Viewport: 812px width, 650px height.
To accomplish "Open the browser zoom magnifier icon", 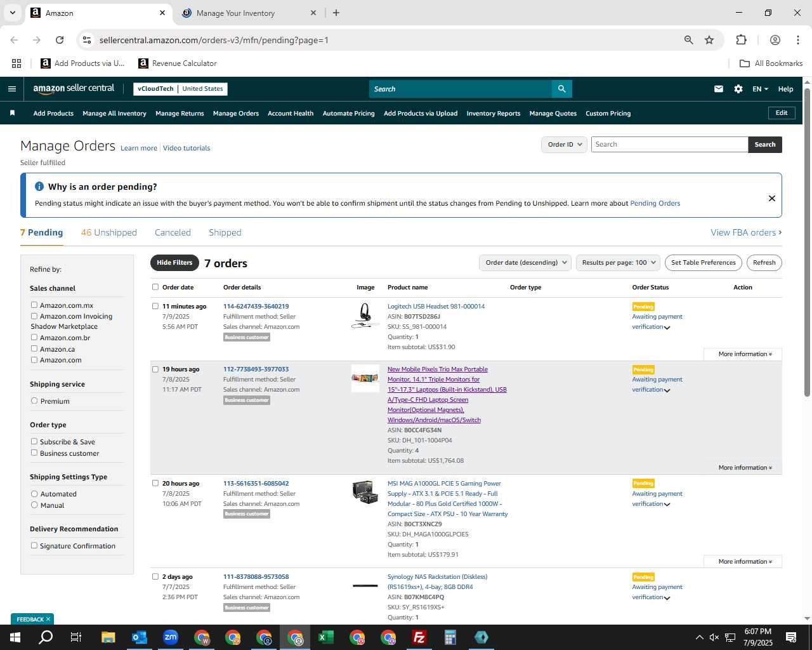I will (x=688, y=40).
